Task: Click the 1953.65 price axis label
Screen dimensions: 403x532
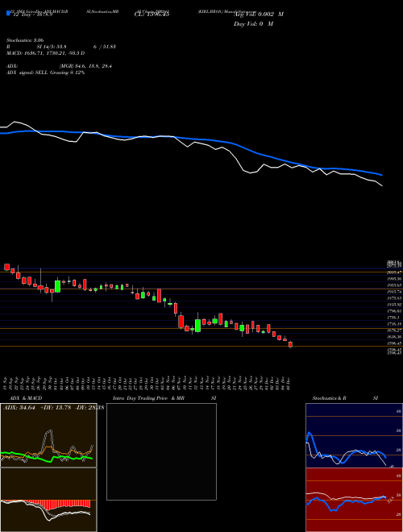Action: click(x=394, y=285)
